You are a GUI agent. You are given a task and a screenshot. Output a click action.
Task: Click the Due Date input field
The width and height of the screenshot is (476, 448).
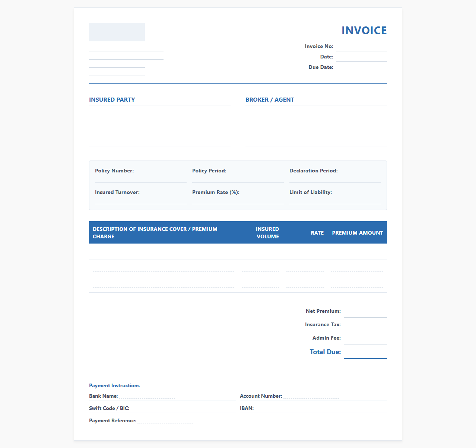pos(361,67)
